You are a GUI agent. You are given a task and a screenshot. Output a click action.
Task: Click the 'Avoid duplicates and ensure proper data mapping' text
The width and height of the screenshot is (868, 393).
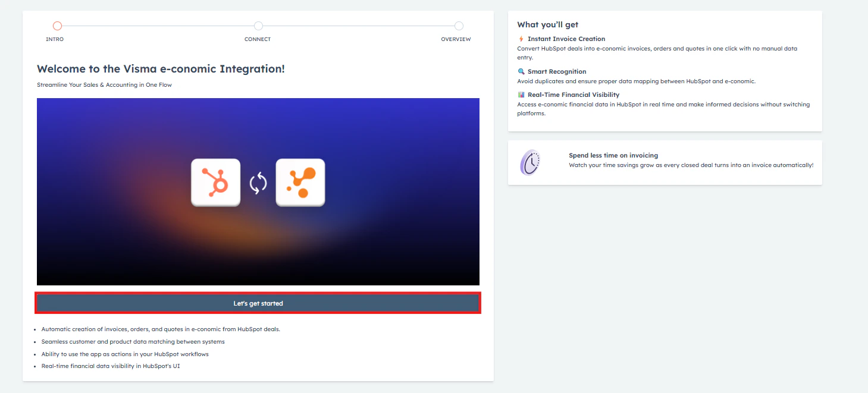[636, 81]
